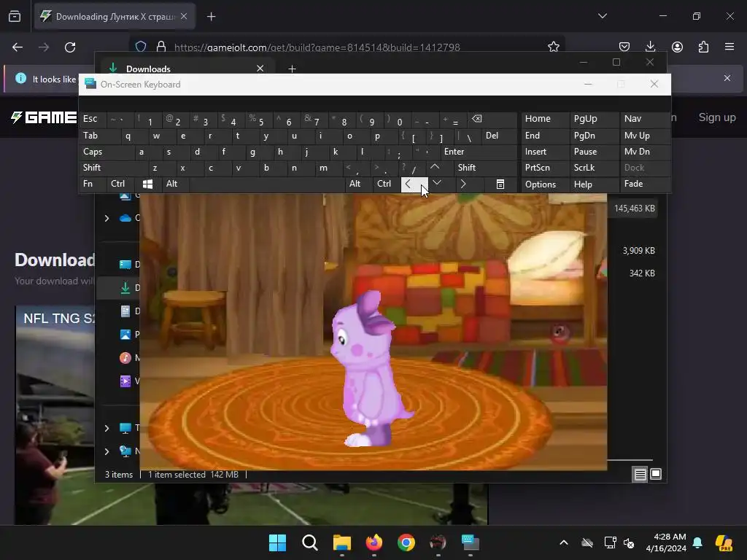Screen dimensions: 747x560
Task: List all Firefox tabs dropdown arrow
Action: (x=602, y=16)
